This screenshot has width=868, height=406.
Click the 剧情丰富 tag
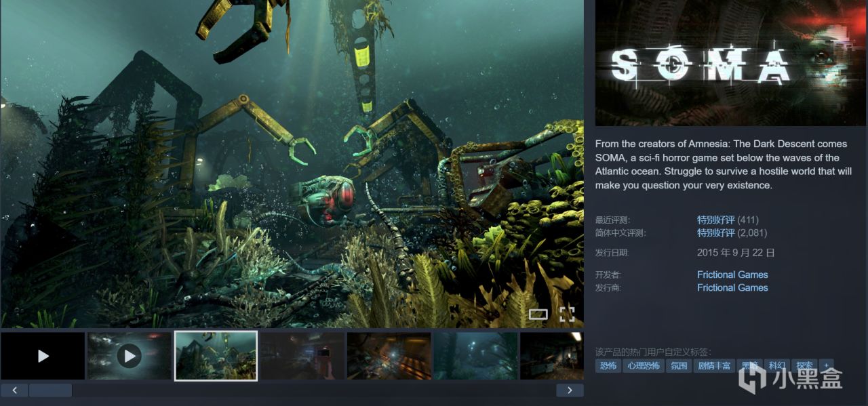715,366
